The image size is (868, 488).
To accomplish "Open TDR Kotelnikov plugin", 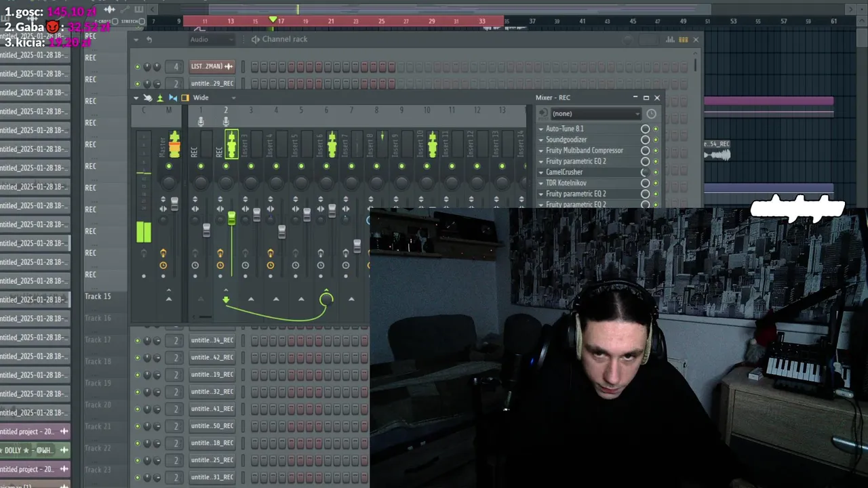I will coord(566,183).
